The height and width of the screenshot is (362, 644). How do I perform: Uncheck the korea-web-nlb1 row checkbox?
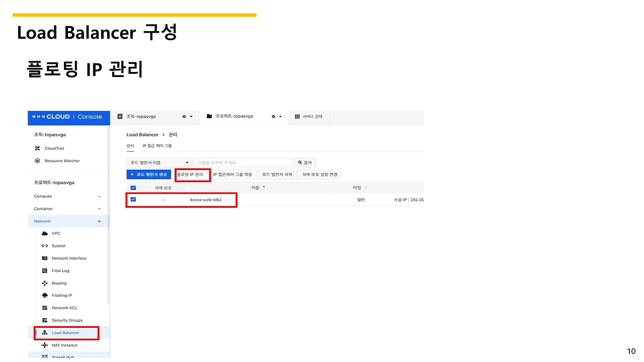point(133,199)
